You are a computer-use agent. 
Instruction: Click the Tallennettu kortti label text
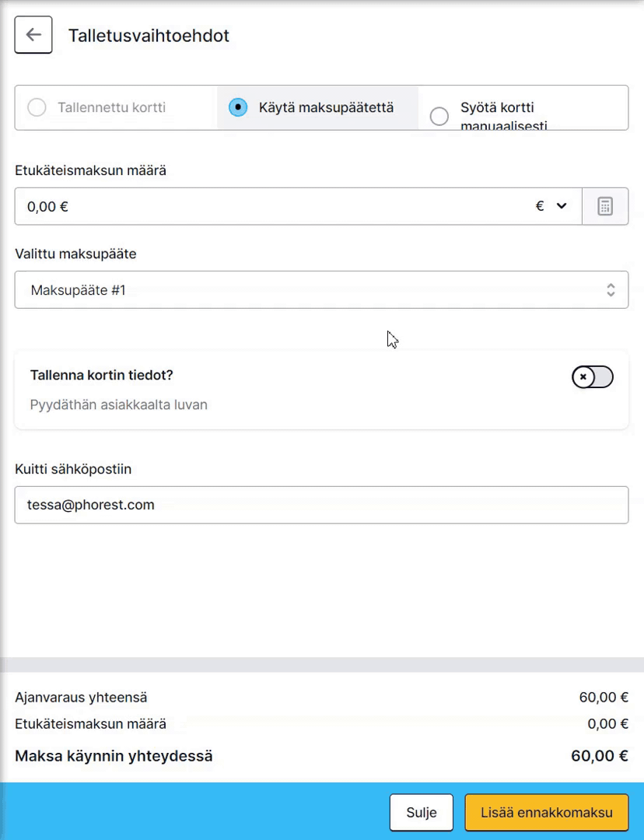tap(111, 107)
